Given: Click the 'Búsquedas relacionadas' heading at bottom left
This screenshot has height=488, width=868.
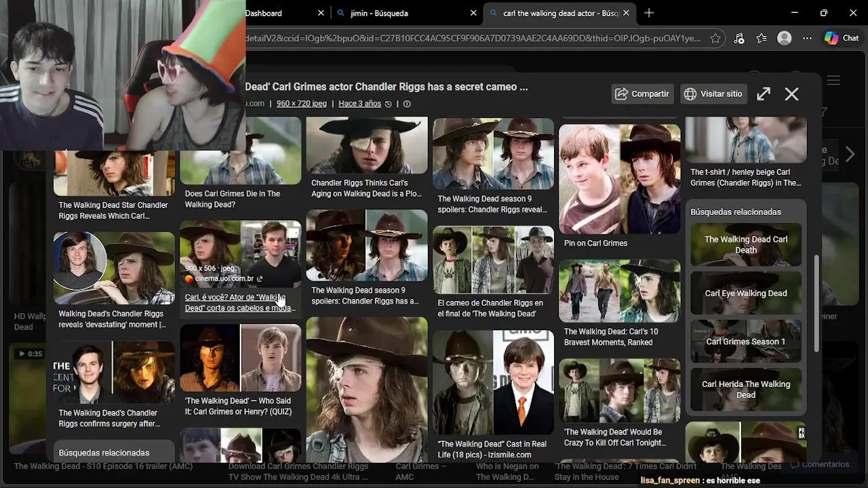Looking at the screenshot, I should 104,453.
